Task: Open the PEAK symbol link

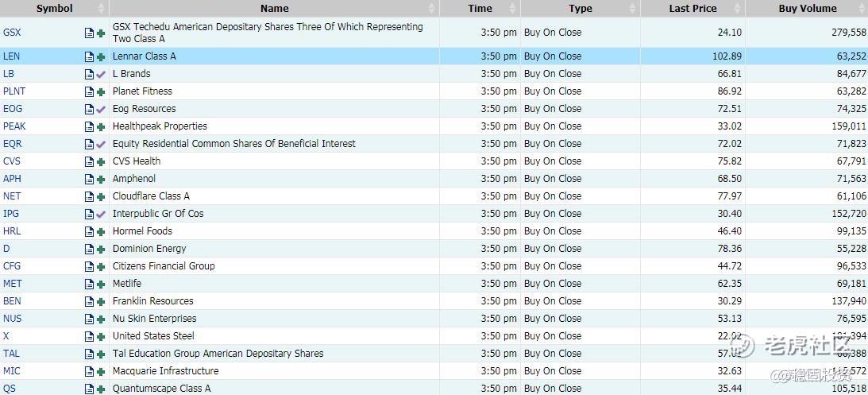Action: [14, 126]
